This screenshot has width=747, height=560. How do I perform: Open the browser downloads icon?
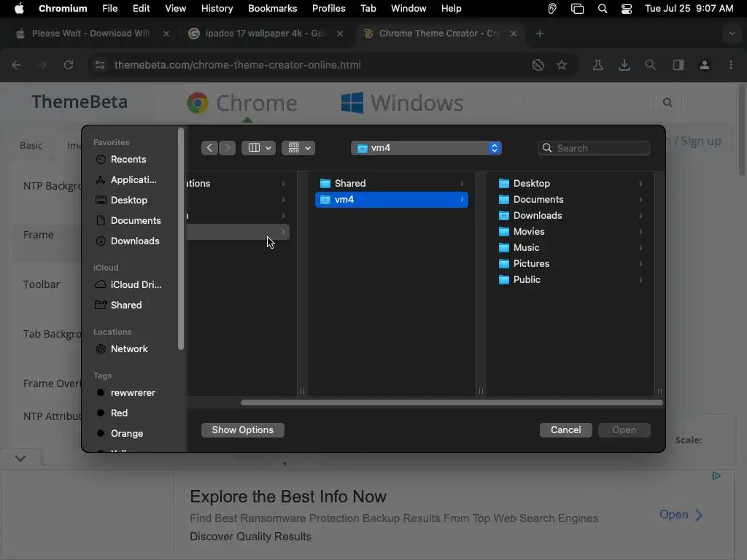[624, 65]
